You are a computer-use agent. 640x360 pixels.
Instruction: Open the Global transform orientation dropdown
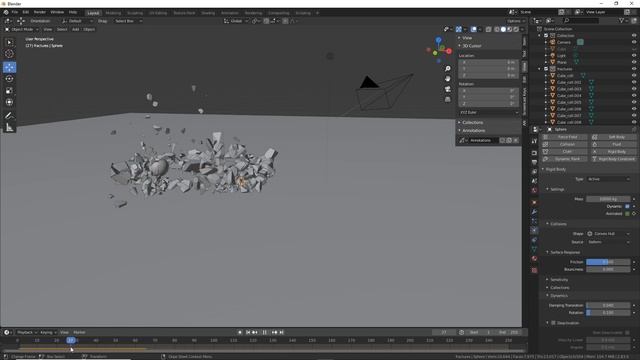coord(236,21)
